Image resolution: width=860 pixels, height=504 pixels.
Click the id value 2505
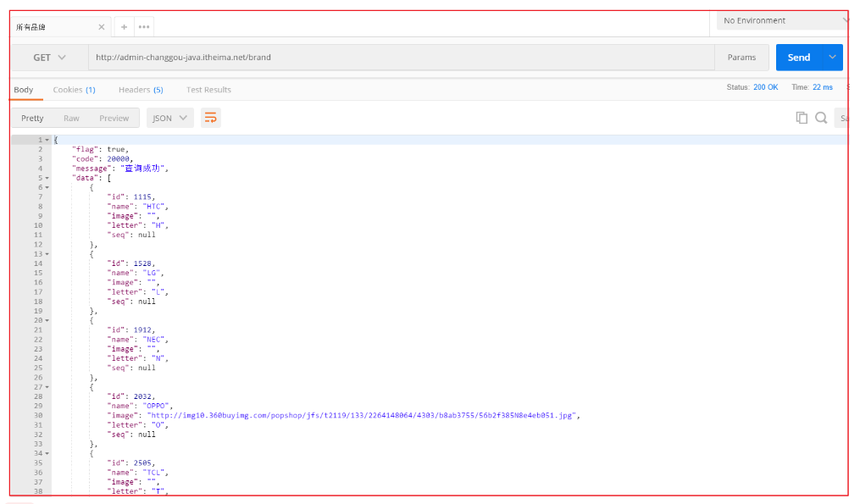coord(142,462)
